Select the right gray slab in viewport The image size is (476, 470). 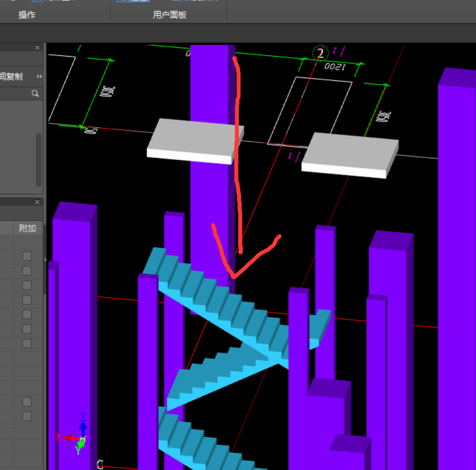(349, 155)
